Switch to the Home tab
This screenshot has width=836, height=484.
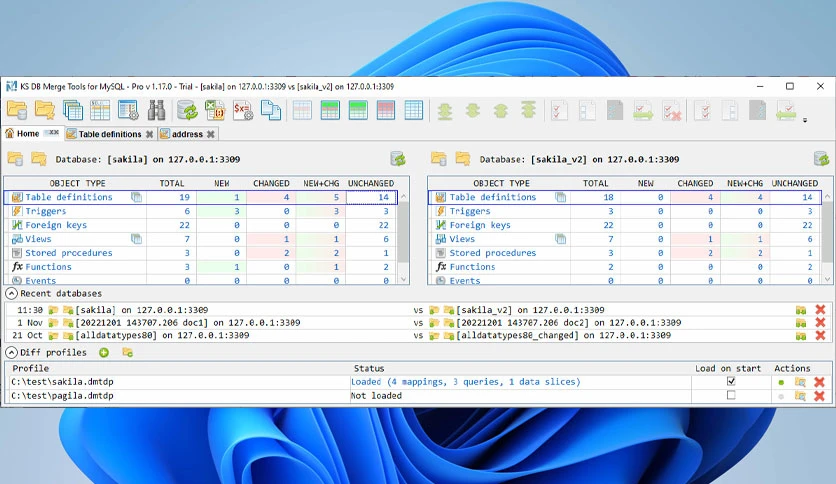coord(28,134)
